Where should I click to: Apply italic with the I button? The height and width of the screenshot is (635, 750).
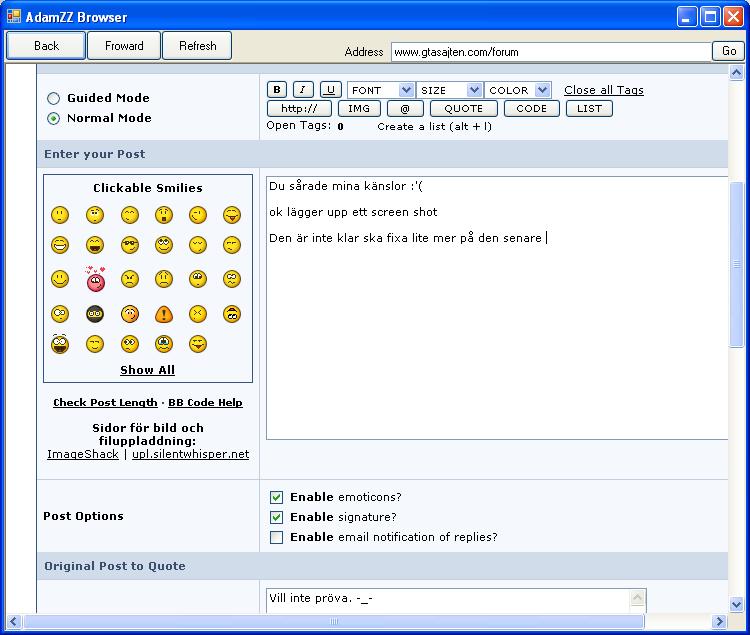pyautogui.click(x=303, y=90)
